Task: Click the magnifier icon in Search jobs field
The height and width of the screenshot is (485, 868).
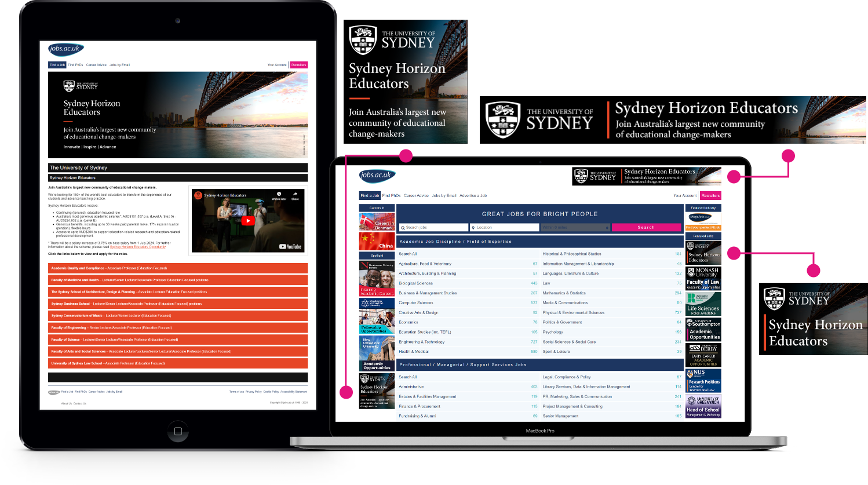Action: (403, 228)
